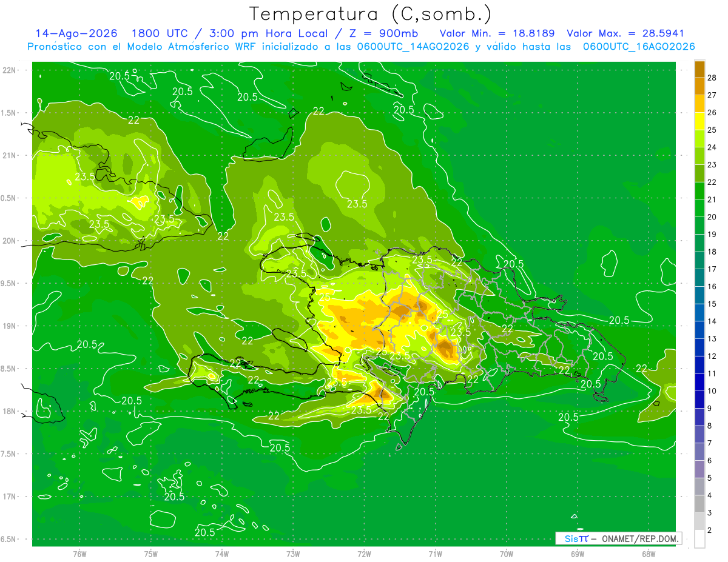The width and height of the screenshot is (728, 562).
Task: Pick the white swatch below legend value 2
Action: [x=699, y=539]
